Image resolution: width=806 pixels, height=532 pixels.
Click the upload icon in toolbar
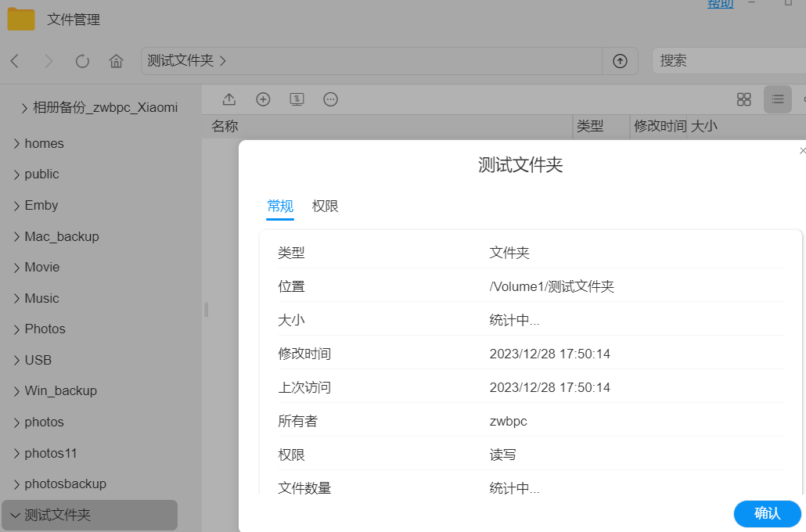[x=229, y=99]
